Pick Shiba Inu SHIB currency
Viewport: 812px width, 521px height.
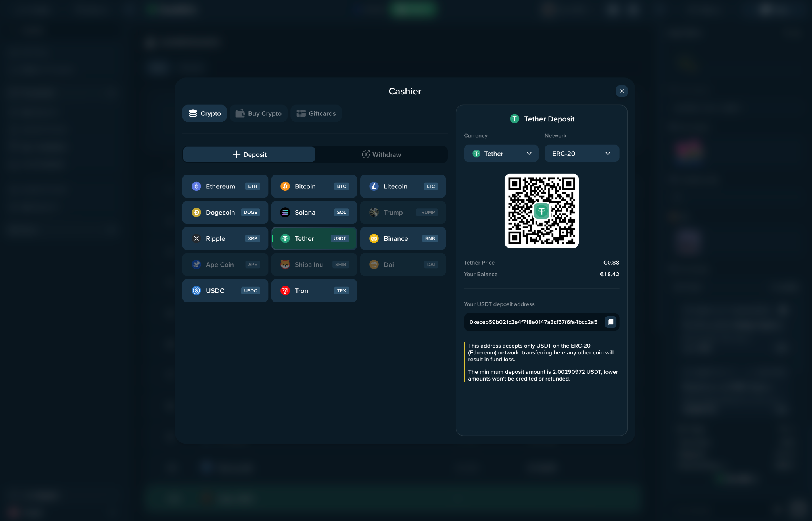click(x=314, y=265)
